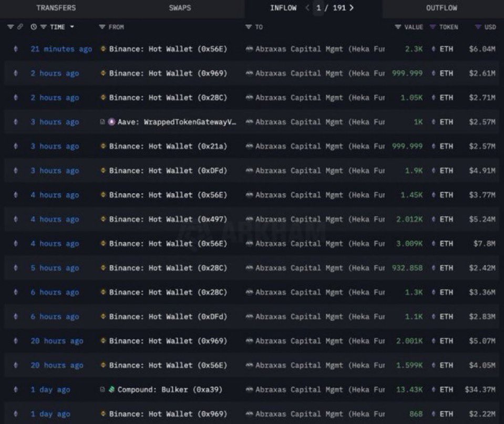Click ETH token icon in $34.37M row
Screen dimensions: 504x424
[434, 390]
